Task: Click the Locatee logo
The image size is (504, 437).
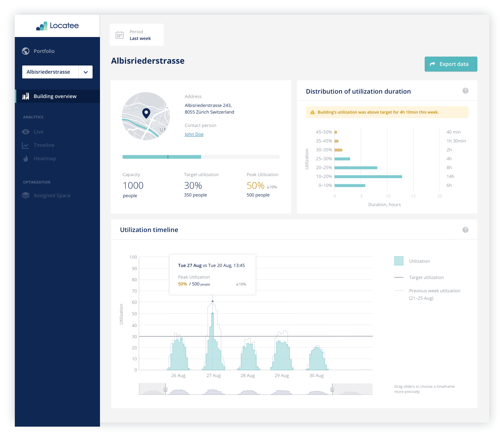Action: [x=57, y=26]
